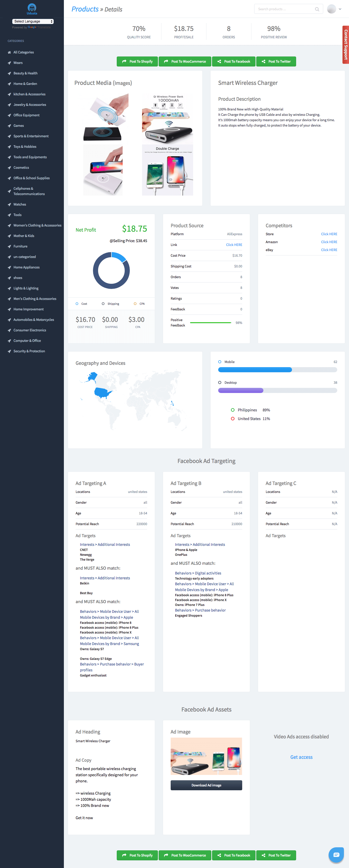Open Mother & Kids category
The height and width of the screenshot is (868, 349).
(24, 236)
